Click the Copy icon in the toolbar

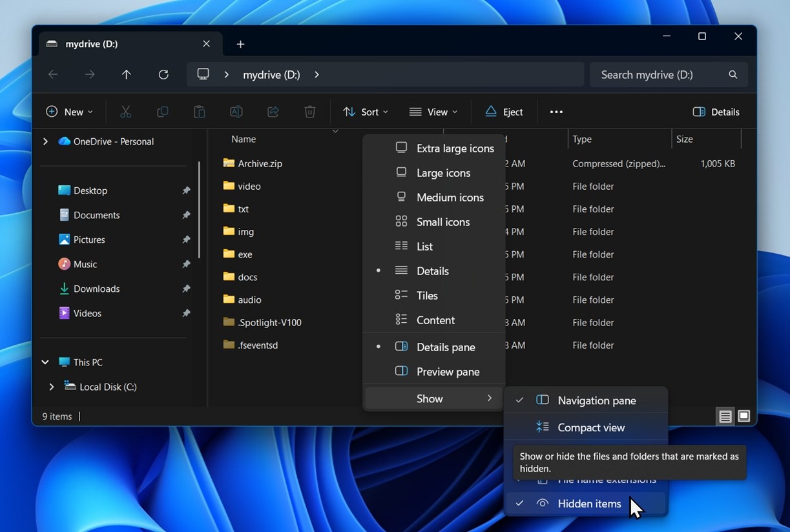(162, 111)
